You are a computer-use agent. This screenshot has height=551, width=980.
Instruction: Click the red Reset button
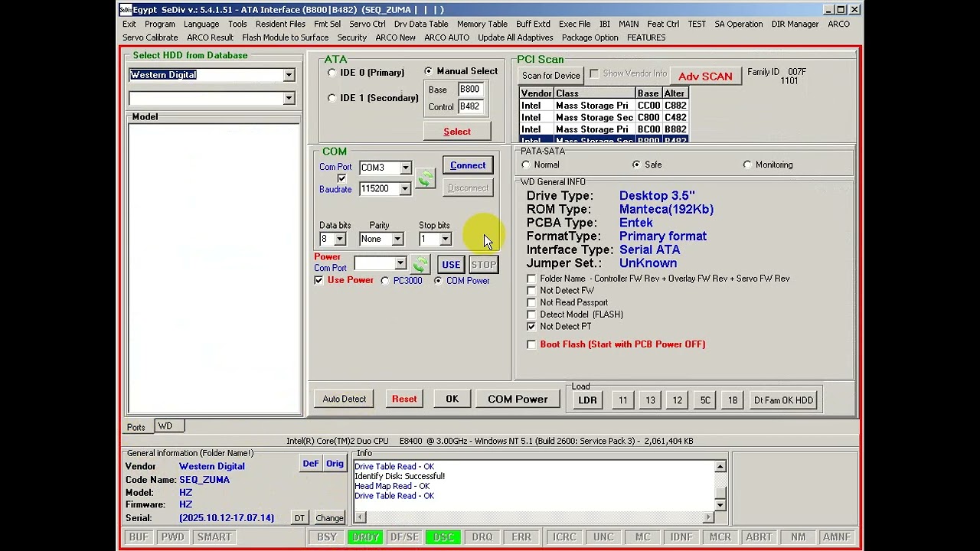pos(404,399)
